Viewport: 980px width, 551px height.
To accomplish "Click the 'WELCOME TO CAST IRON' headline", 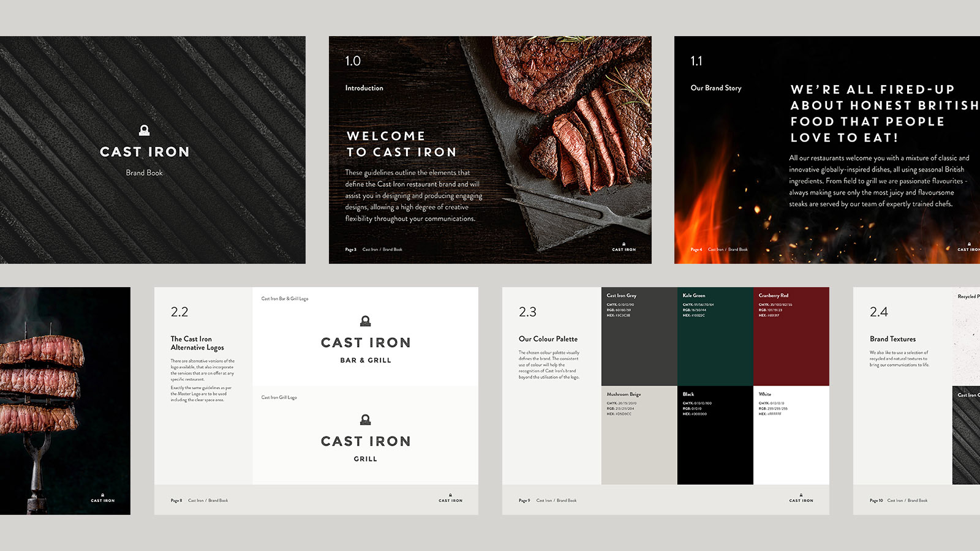I will 402,144.
